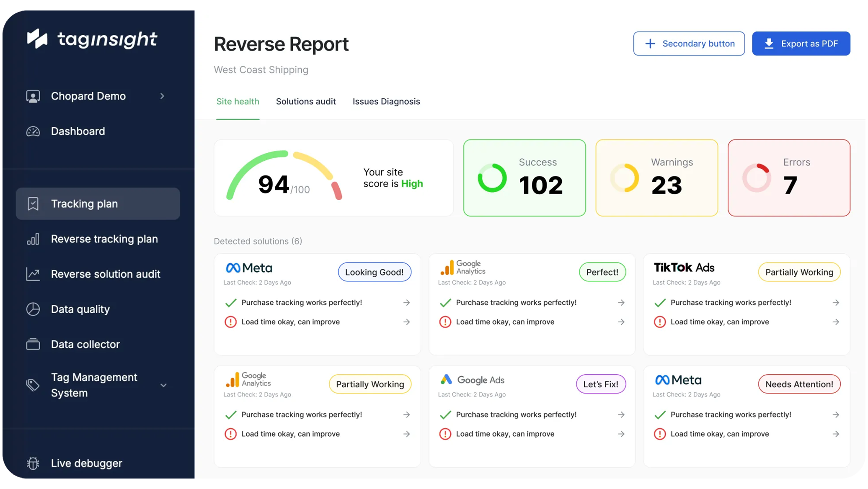
Task: Click the Warnings 23 summary card
Action: point(656,178)
